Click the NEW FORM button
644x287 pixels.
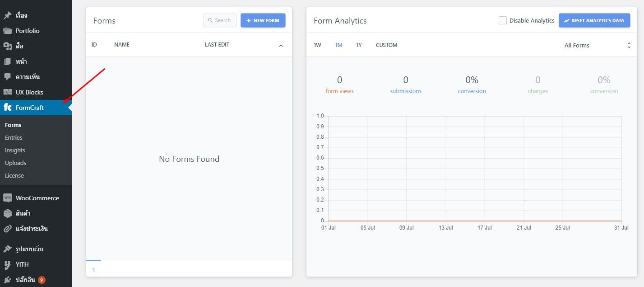coord(263,20)
